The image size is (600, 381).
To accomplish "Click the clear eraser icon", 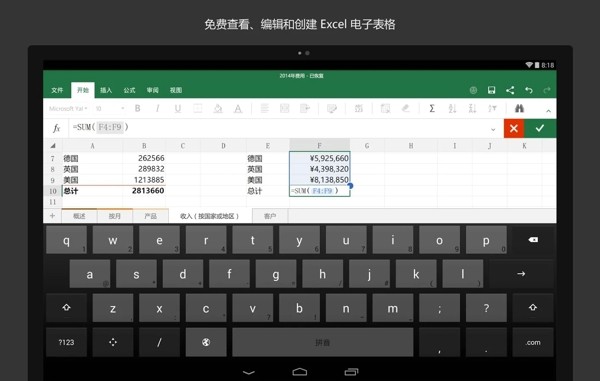I will [405, 109].
